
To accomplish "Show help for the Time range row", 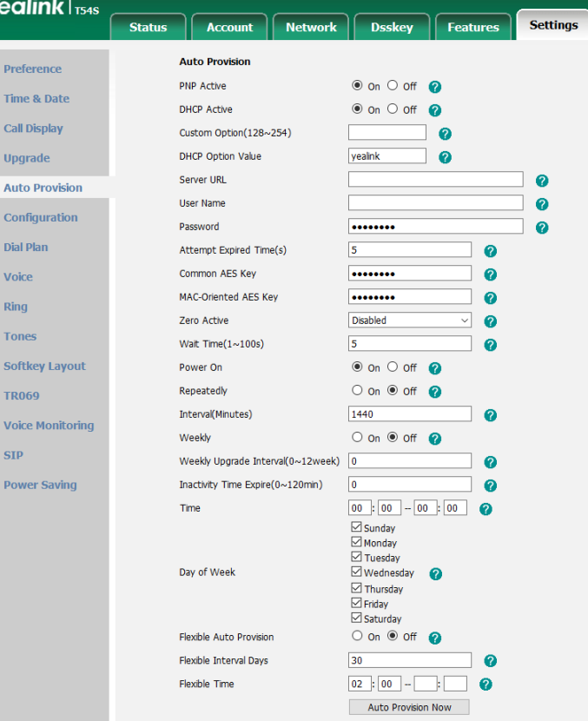I will click(486, 509).
